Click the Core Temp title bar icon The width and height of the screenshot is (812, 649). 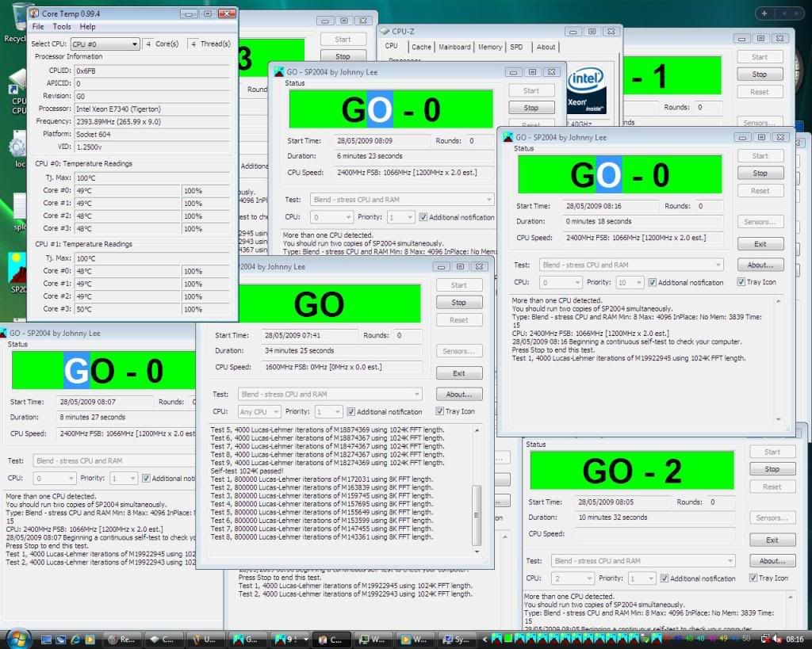click(35, 13)
